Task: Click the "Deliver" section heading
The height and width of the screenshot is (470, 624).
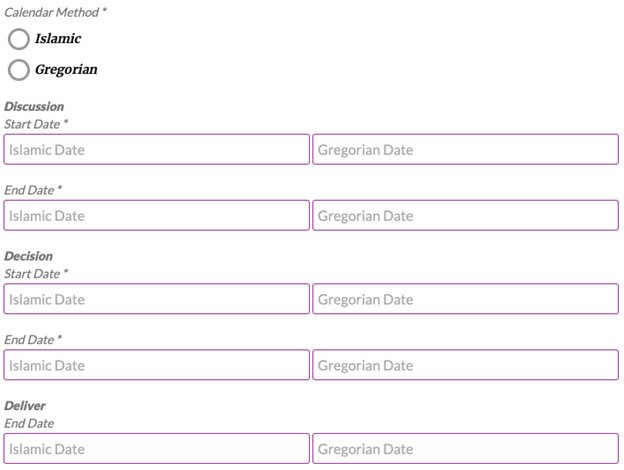Action: tap(25, 406)
